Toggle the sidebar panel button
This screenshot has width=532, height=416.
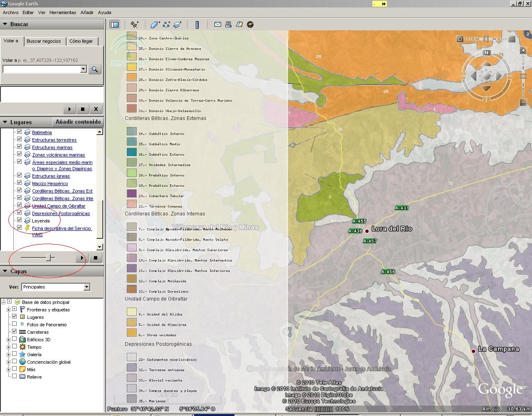[x=114, y=24]
